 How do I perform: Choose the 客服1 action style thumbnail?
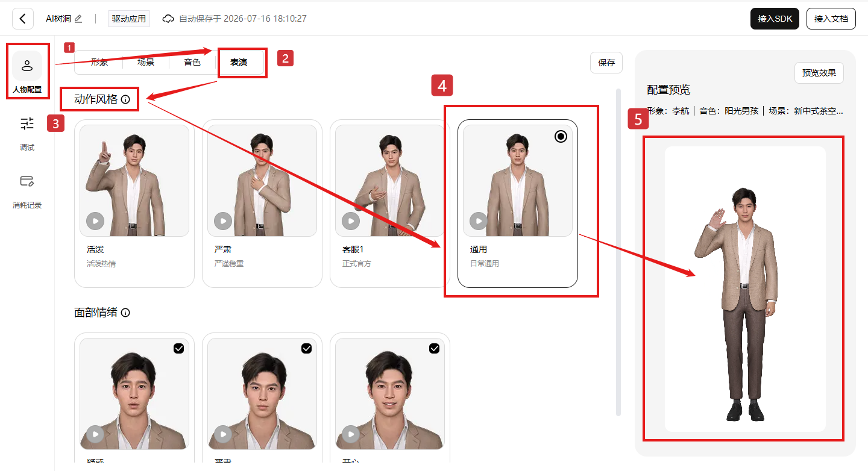390,180
